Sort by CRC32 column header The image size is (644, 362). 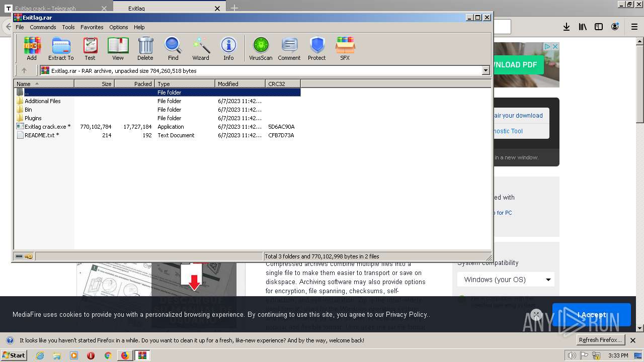click(x=283, y=84)
